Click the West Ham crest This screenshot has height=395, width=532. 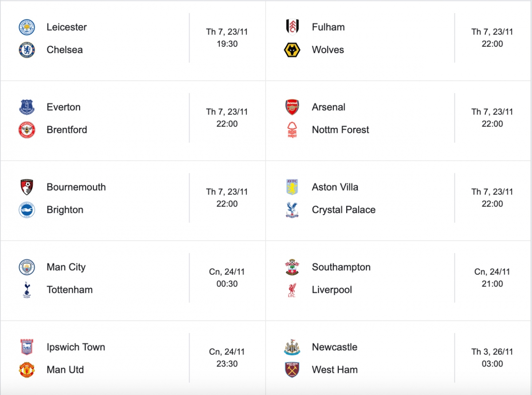(292, 370)
